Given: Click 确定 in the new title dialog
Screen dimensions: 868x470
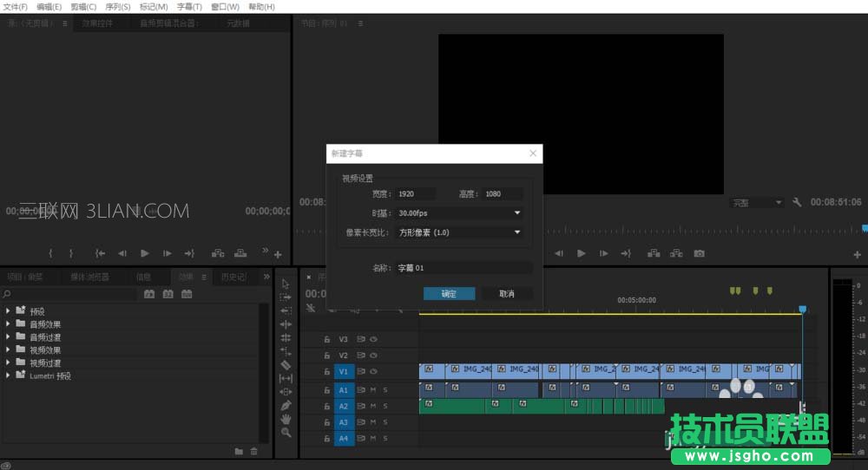Looking at the screenshot, I should tap(449, 294).
